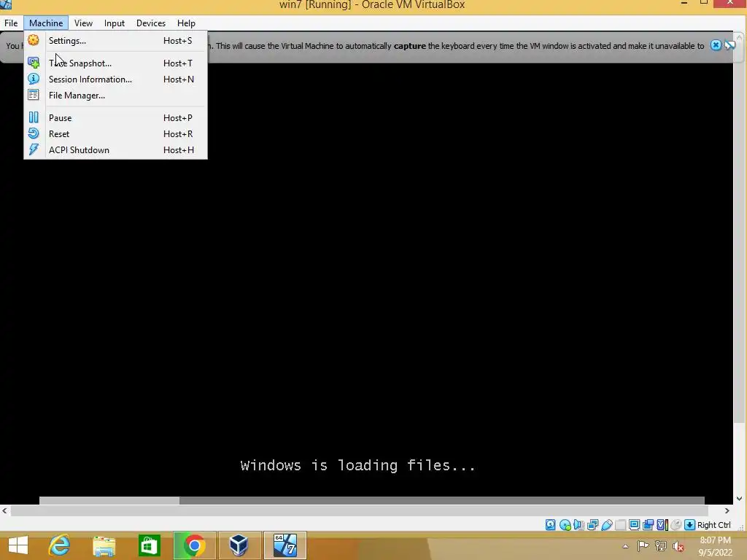Click the muted volume tray icon
Screen dimensions: 747x560
pyautogui.click(x=678, y=546)
